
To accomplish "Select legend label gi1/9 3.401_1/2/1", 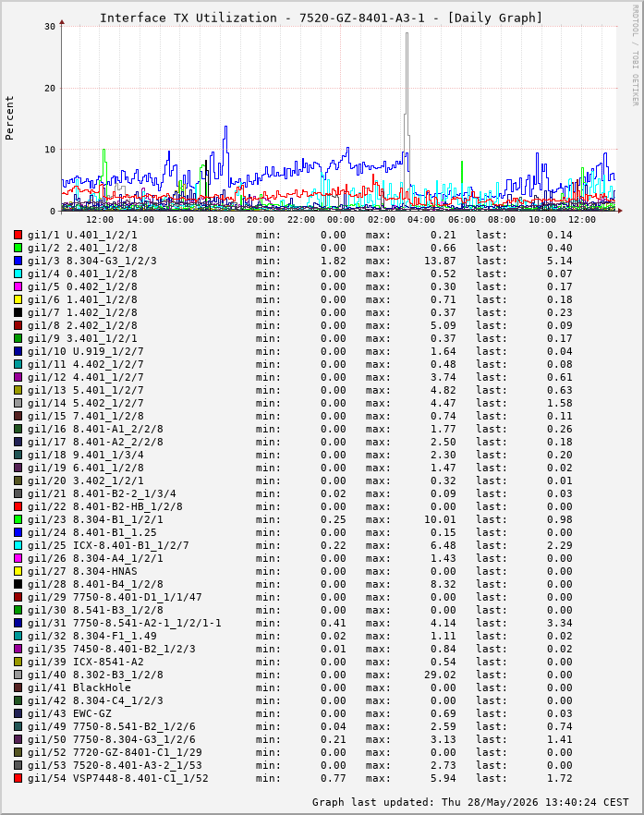I will (x=82, y=339).
